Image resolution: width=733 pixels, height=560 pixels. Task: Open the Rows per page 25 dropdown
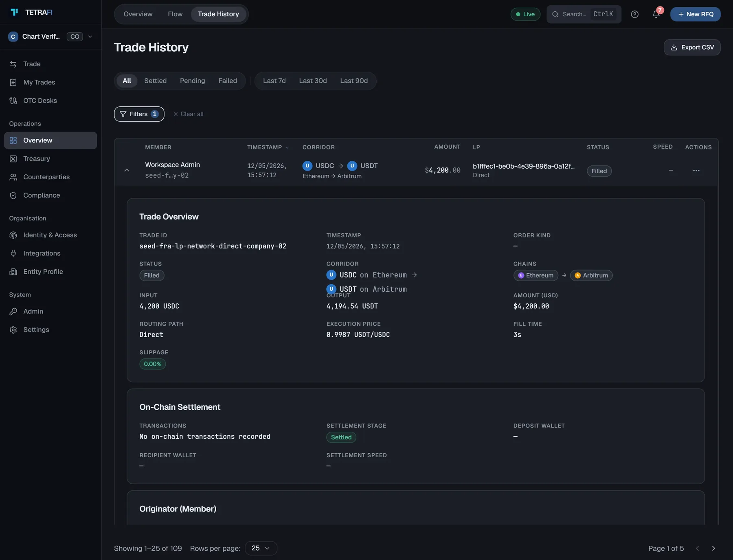(x=261, y=548)
